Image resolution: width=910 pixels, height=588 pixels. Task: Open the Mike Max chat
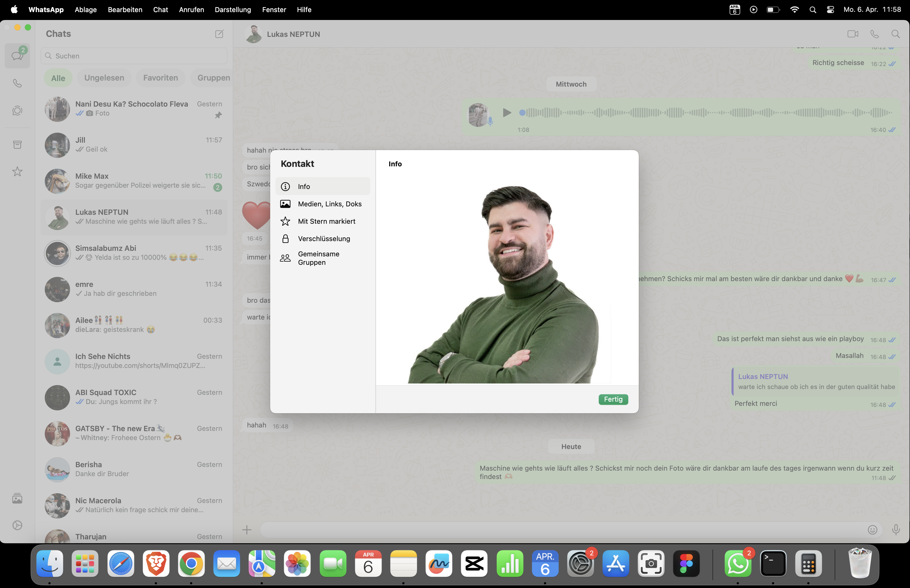(134, 181)
